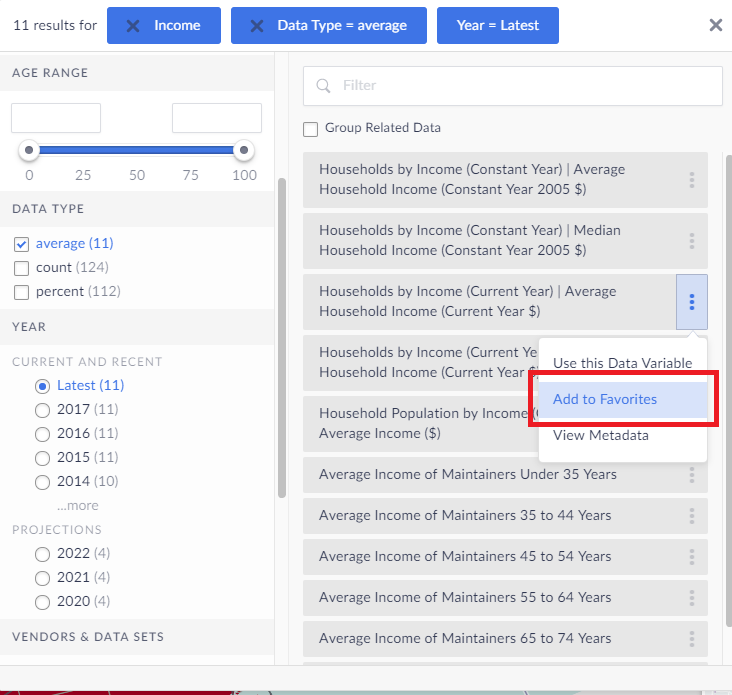The width and height of the screenshot is (732, 695).
Task: Open options menu for Maintainers 65 to 74 Years
Action: (691, 639)
